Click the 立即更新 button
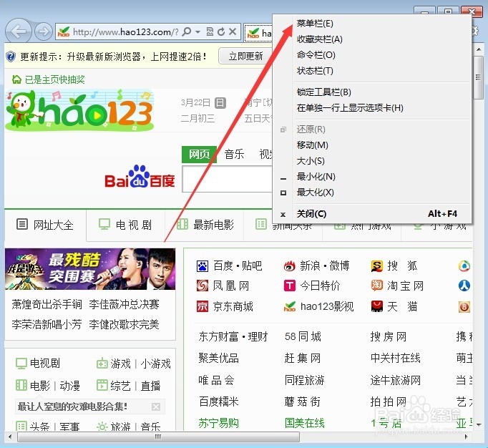The height and width of the screenshot is (448, 488). (x=245, y=56)
